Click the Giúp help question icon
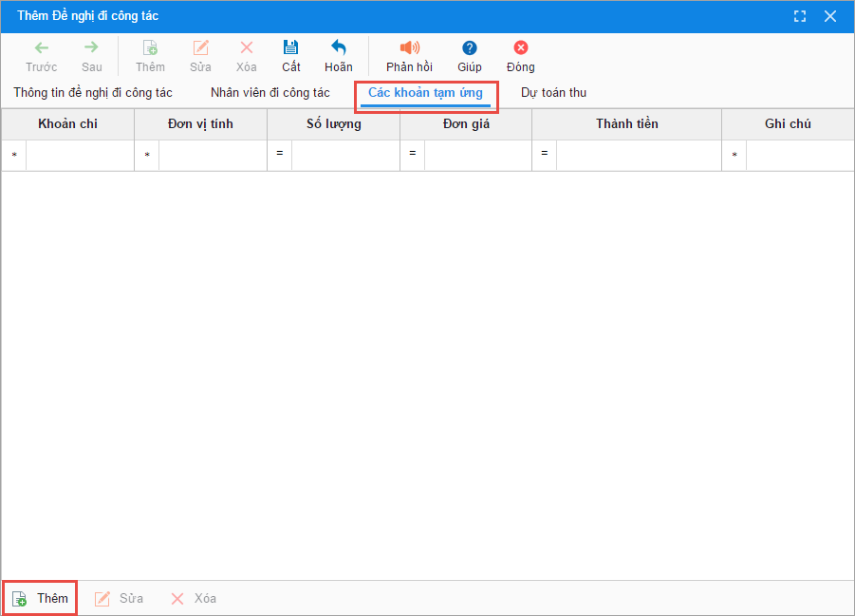Image resolution: width=855 pixels, height=616 pixels. [x=469, y=47]
